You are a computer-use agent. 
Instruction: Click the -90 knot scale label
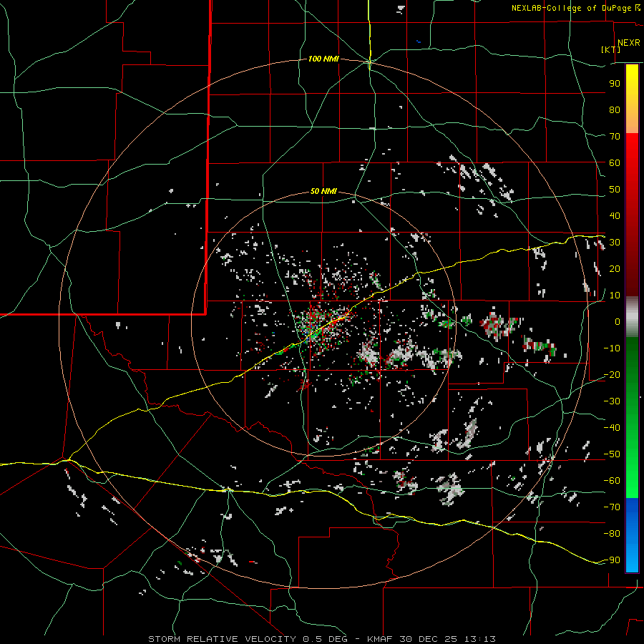(x=612, y=560)
